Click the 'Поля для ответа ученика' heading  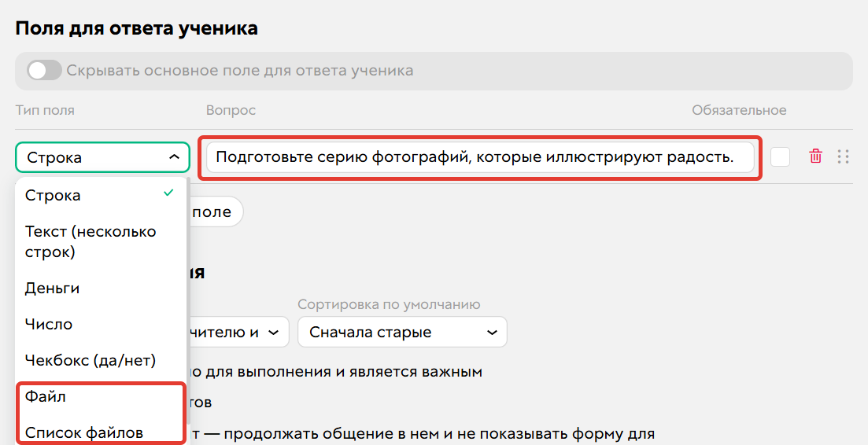tap(136, 28)
